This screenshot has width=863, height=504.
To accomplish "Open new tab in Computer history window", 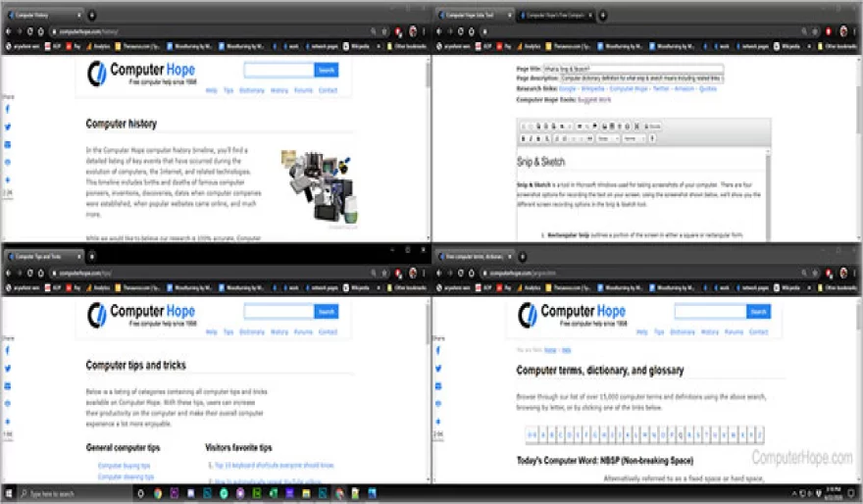I will coord(92,15).
